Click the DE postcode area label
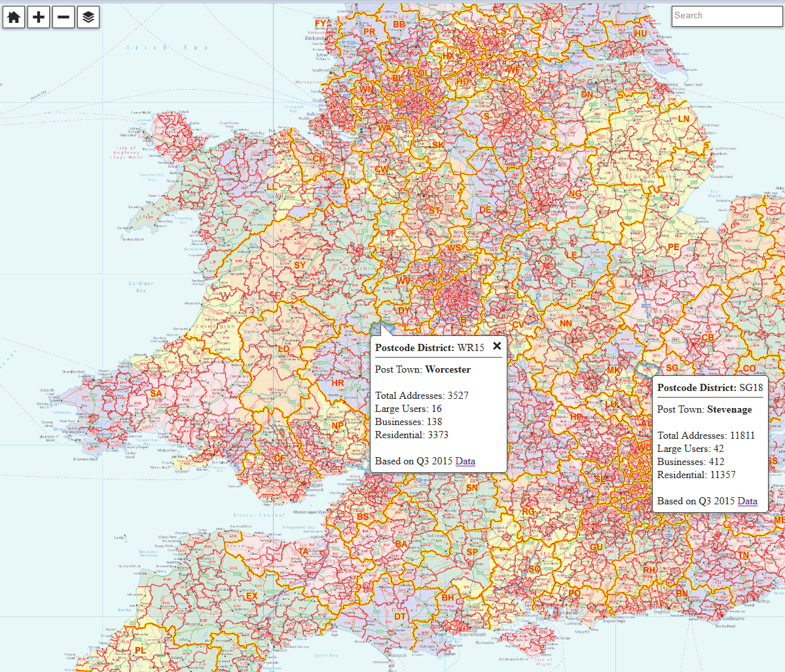This screenshot has width=785, height=672. pos(485,210)
